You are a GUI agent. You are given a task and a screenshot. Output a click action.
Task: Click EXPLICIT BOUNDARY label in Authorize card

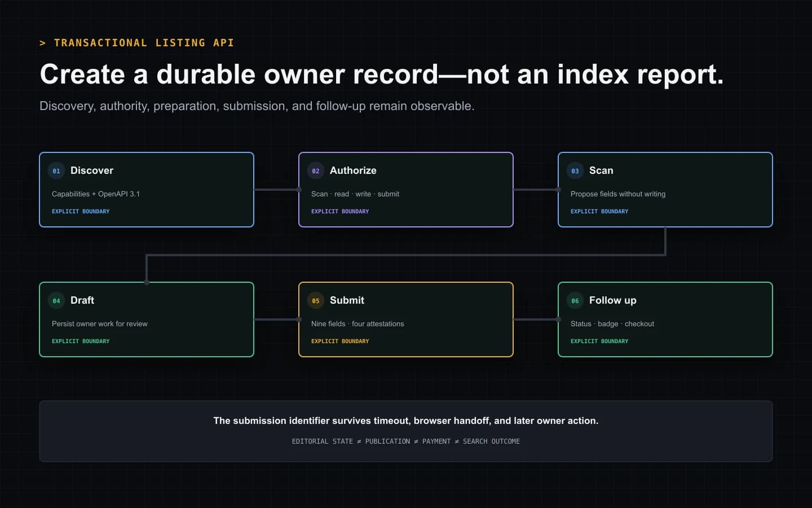tap(340, 211)
